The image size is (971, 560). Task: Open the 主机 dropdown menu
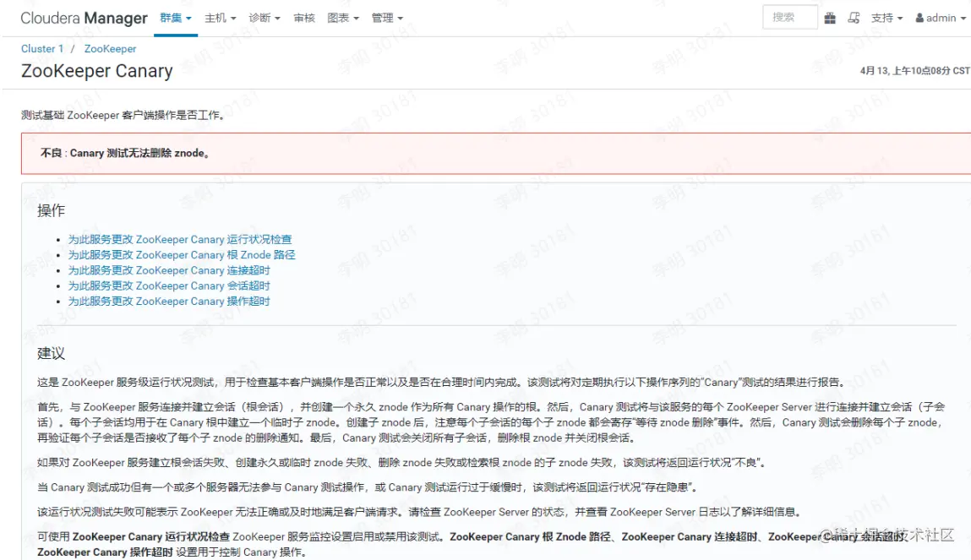coord(221,18)
